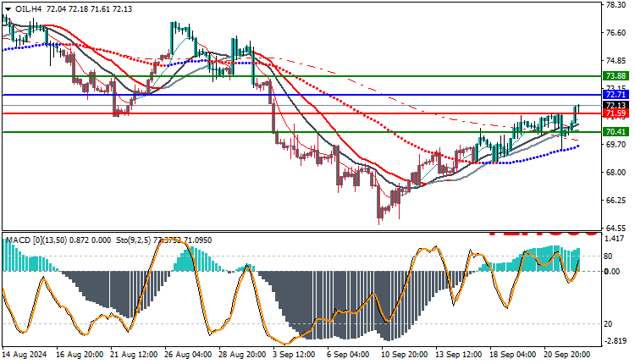The image size is (635, 364).
Task: Click the 78.30 price axis label
Action: (x=616, y=5)
